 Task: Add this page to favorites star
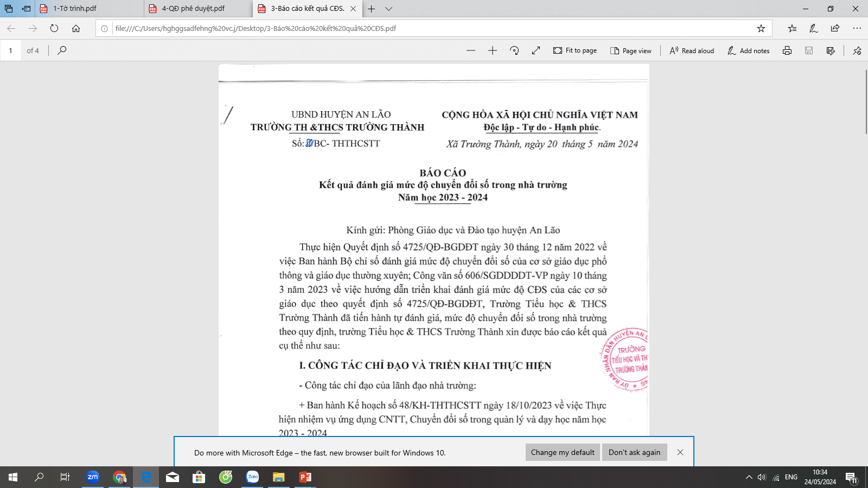(761, 28)
